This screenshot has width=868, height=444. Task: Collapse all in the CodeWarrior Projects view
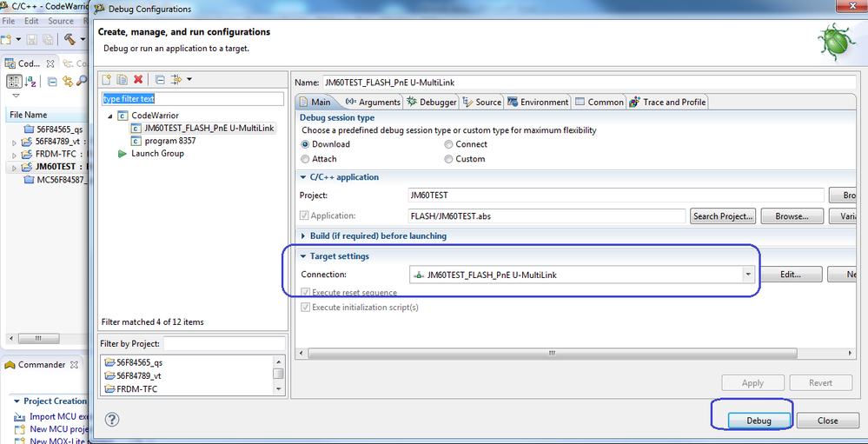(52, 82)
